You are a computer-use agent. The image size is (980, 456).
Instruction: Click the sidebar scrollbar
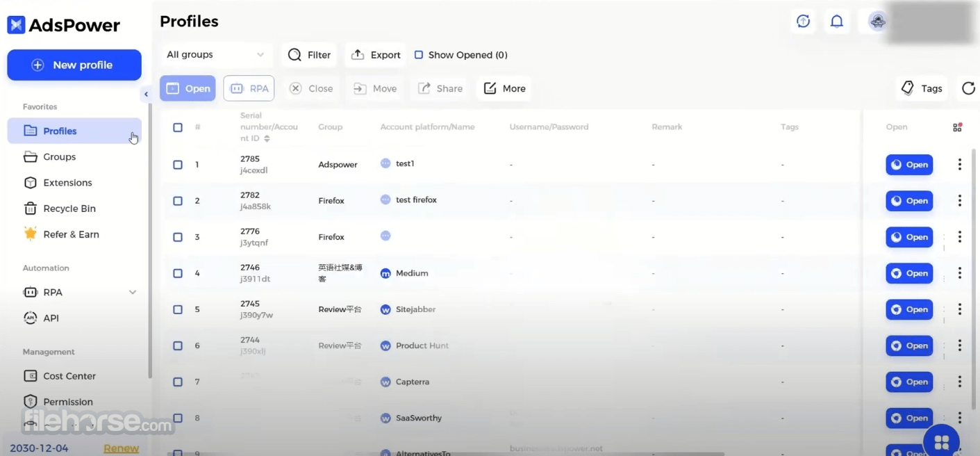tap(150, 240)
